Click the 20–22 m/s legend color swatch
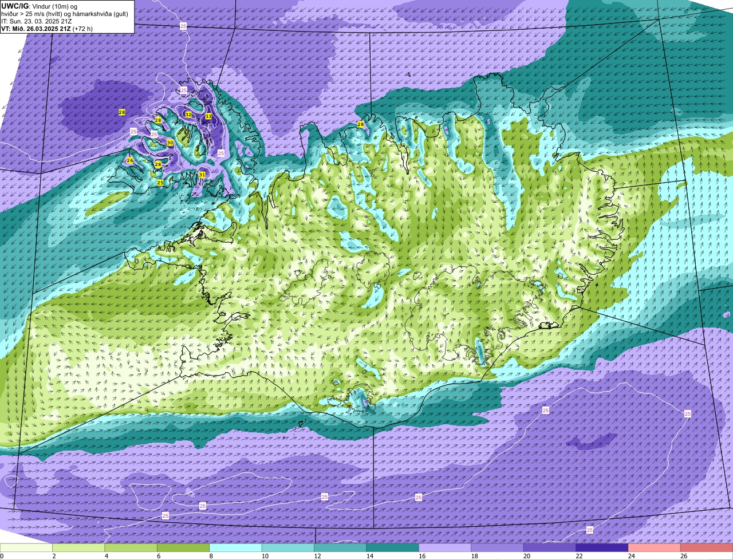This screenshot has width=733, height=560. coord(550,548)
